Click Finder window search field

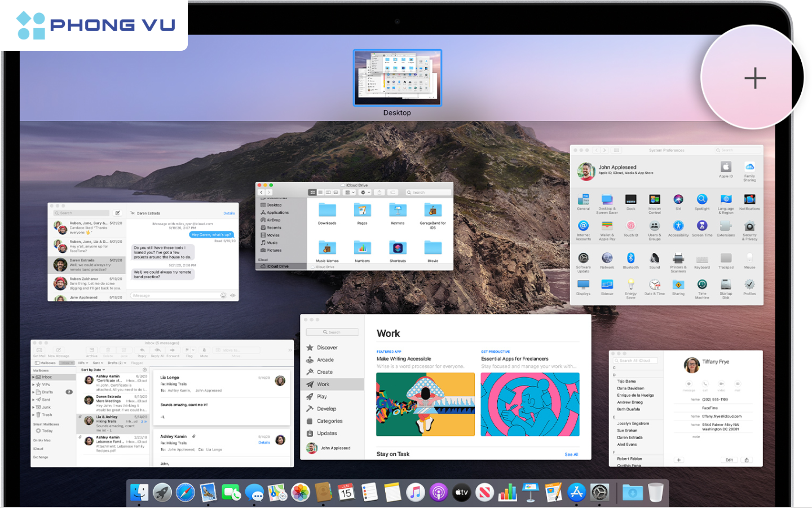428,192
